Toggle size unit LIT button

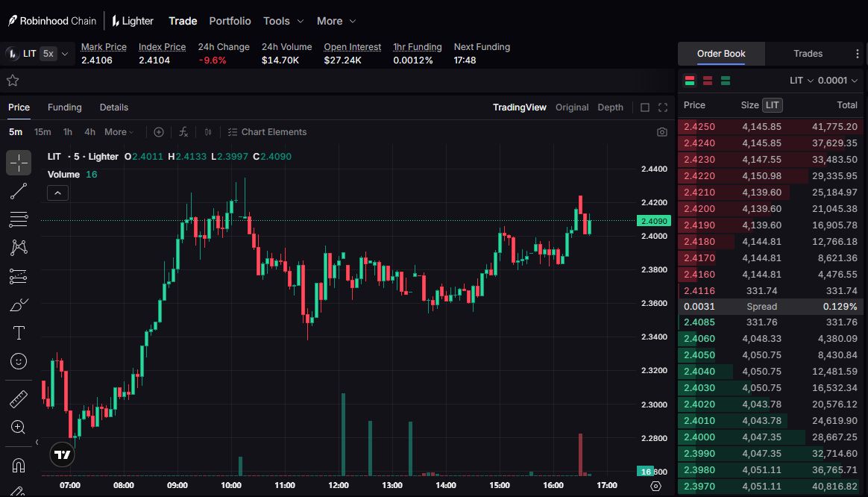click(x=773, y=105)
